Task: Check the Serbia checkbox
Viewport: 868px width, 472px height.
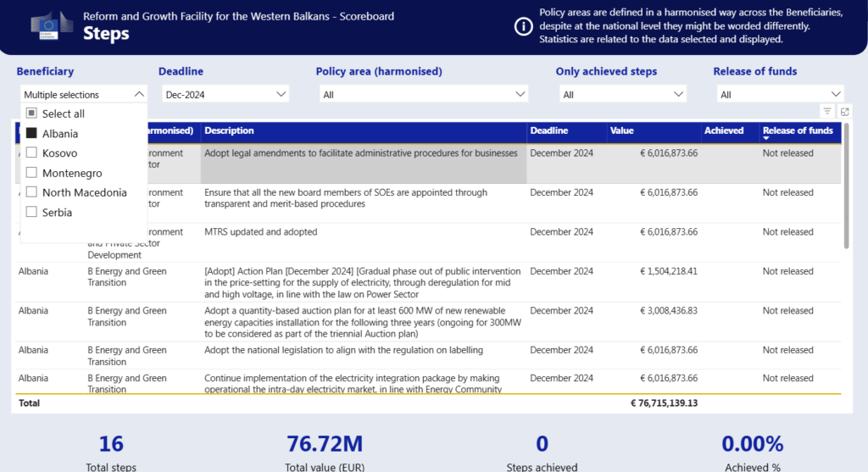Action: 31,212
